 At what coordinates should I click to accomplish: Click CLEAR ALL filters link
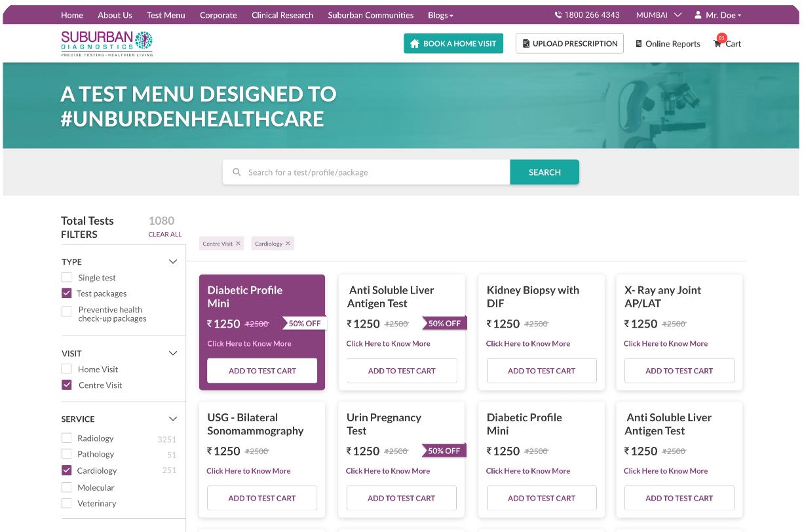[165, 235]
